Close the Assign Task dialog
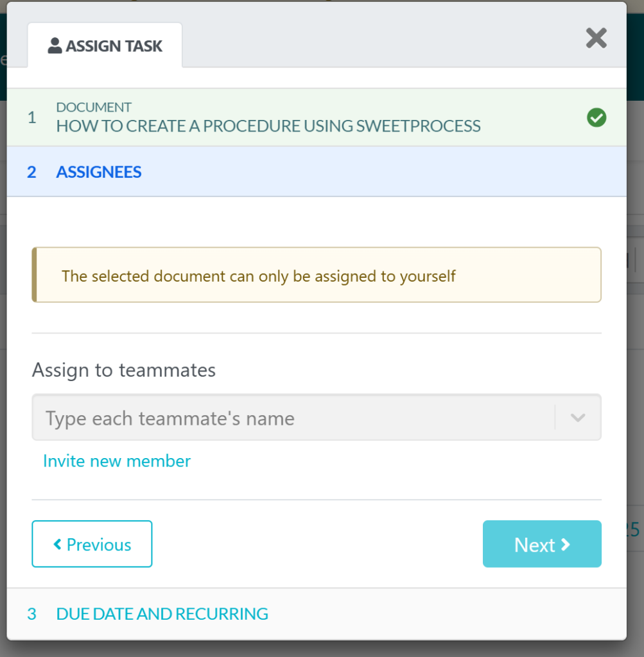 point(596,38)
